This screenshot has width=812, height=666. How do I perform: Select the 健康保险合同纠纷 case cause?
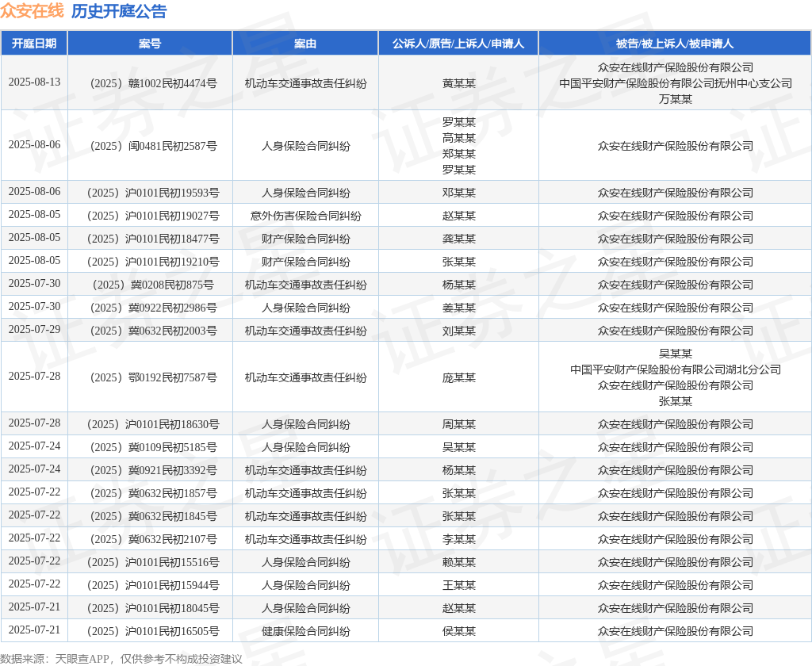tap(305, 631)
